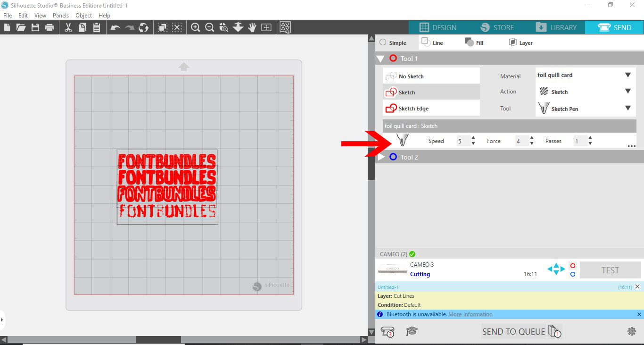Open tutorials with the graduation cap icon
The height and width of the screenshot is (345, 644).
click(x=412, y=331)
